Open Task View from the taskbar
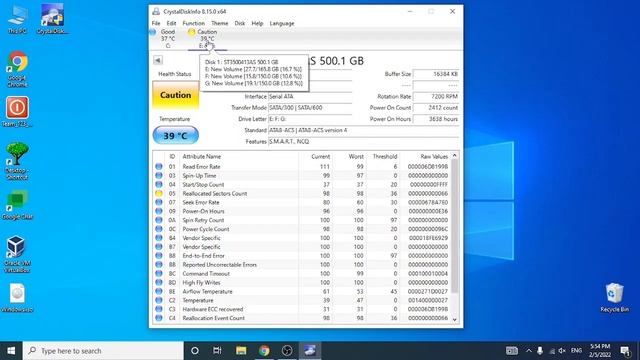The width and height of the screenshot is (640, 360). 217,351
